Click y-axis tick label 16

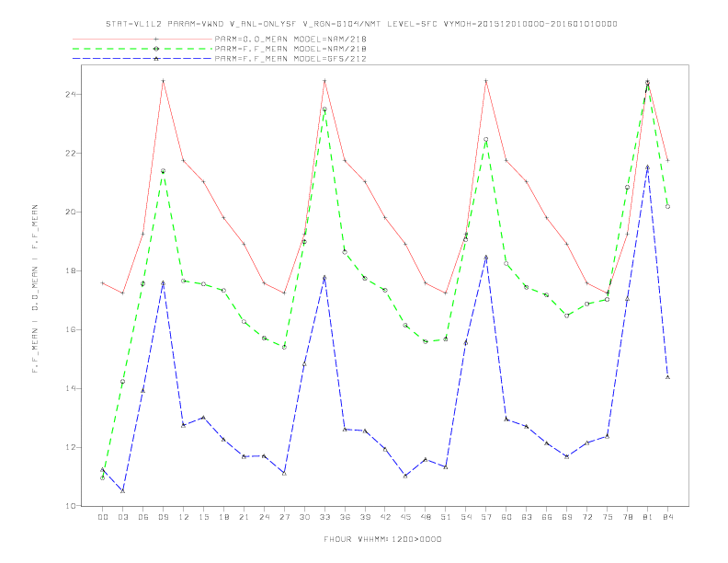click(x=71, y=329)
